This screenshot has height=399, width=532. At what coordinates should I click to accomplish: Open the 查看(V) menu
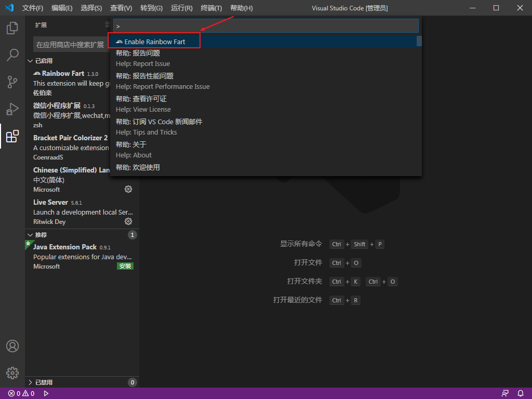pos(121,8)
